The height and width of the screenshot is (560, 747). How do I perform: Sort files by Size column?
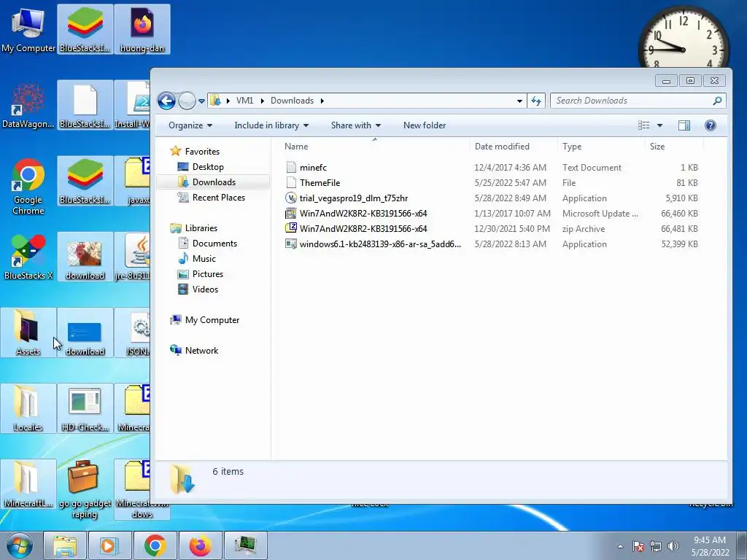(x=674, y=146)
